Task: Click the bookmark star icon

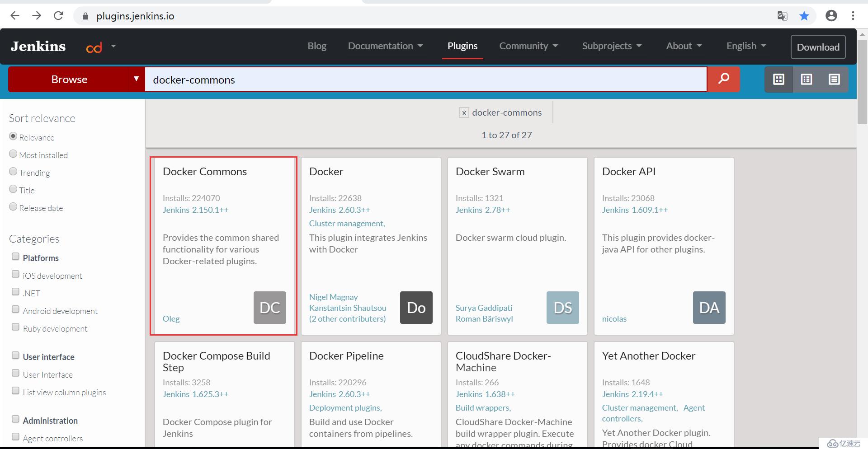Action: [804, 16]
